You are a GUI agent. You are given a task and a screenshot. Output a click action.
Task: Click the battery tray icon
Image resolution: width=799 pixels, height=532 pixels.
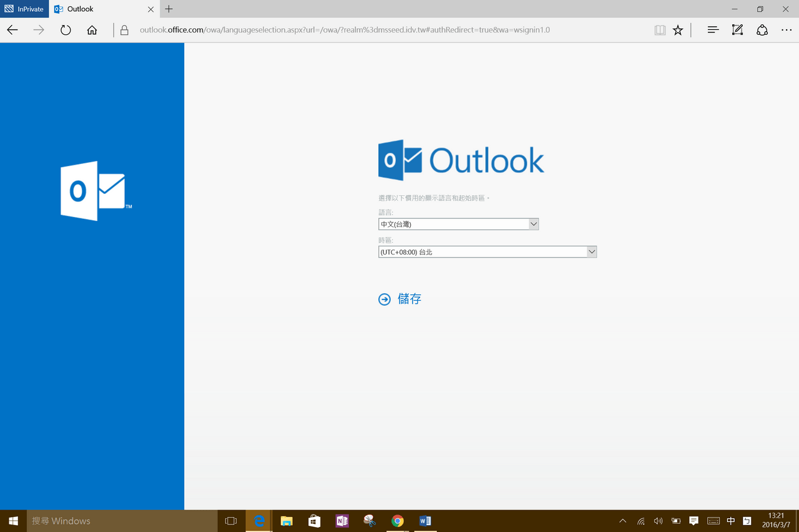click(x=676, y=521)
